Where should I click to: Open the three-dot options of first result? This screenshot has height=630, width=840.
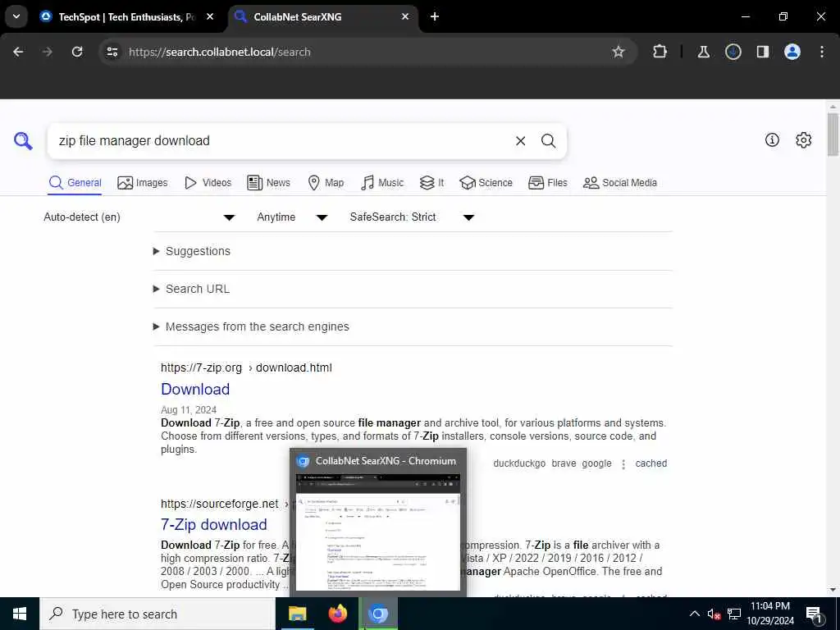click(x=623, y=464)
